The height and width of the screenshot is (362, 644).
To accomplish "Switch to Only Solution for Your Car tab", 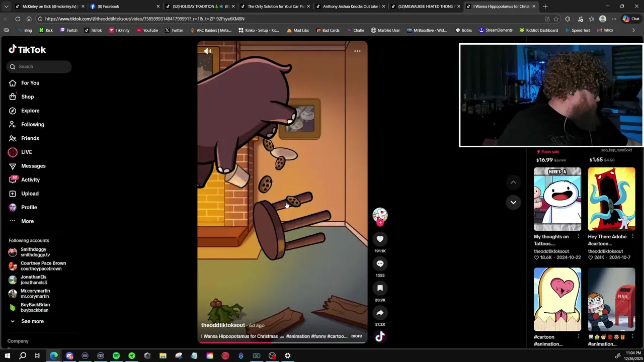I will (x=275, y=7).
